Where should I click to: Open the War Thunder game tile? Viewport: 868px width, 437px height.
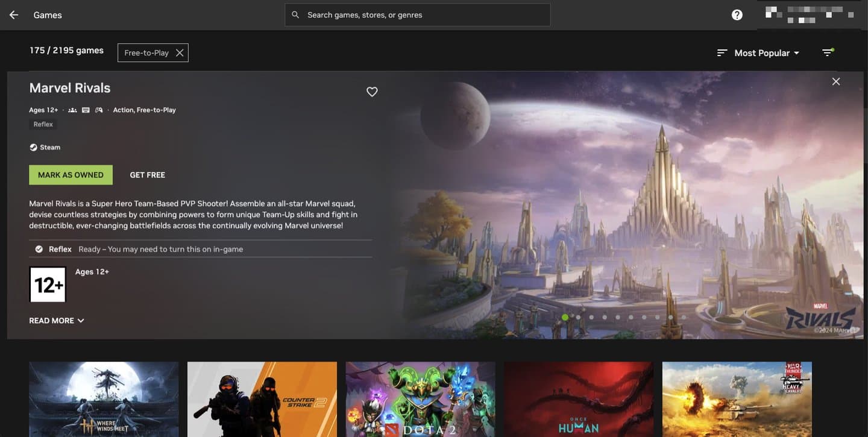pyautogui.click(x=737, y=399)
